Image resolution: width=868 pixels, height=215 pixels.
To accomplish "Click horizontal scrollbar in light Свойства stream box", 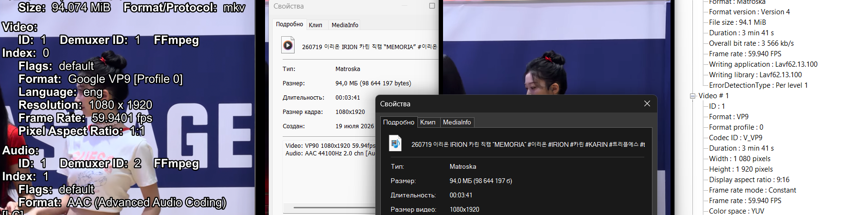I will (x=333, y=207).
